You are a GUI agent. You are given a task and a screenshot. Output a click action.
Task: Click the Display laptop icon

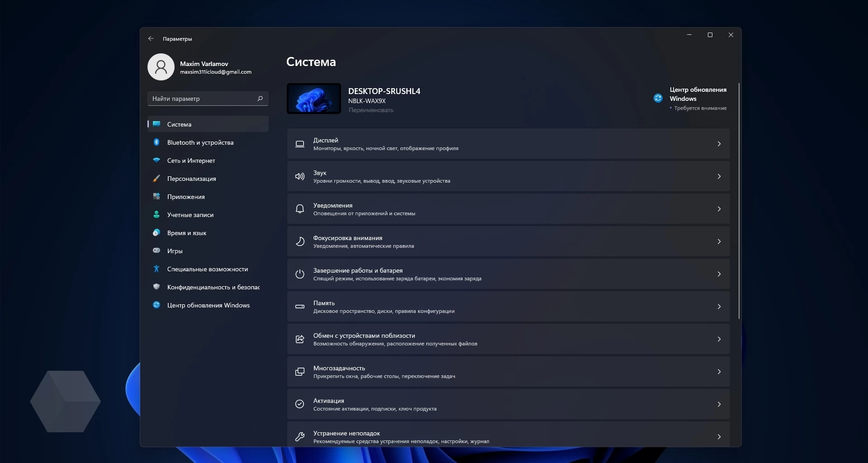click(300, 144)
